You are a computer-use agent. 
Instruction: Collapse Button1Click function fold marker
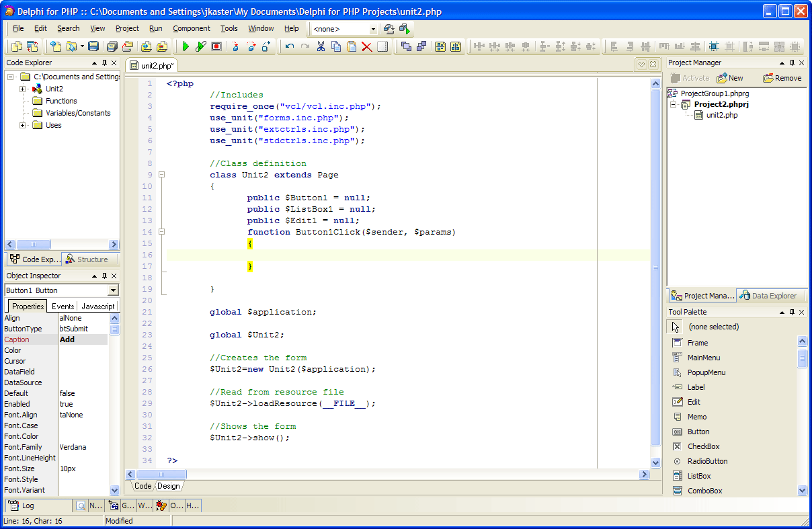pyautogui.click(x=161, y=232)
